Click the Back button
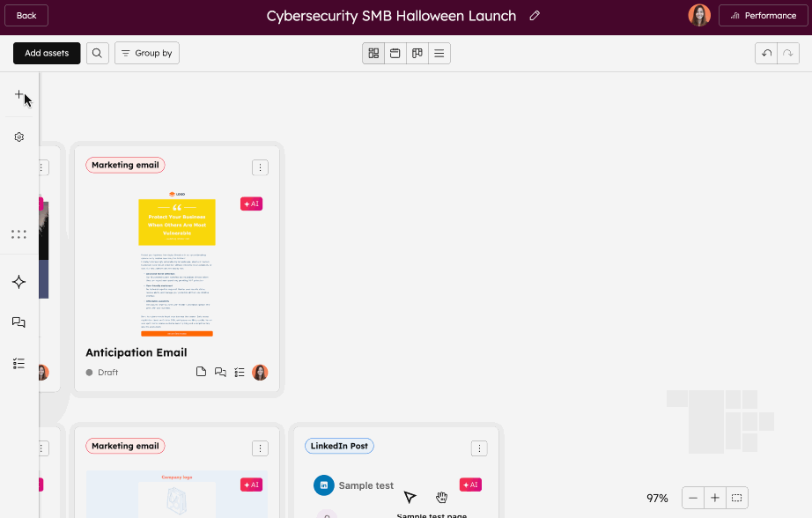812x518 pixels. click(26, 16)
